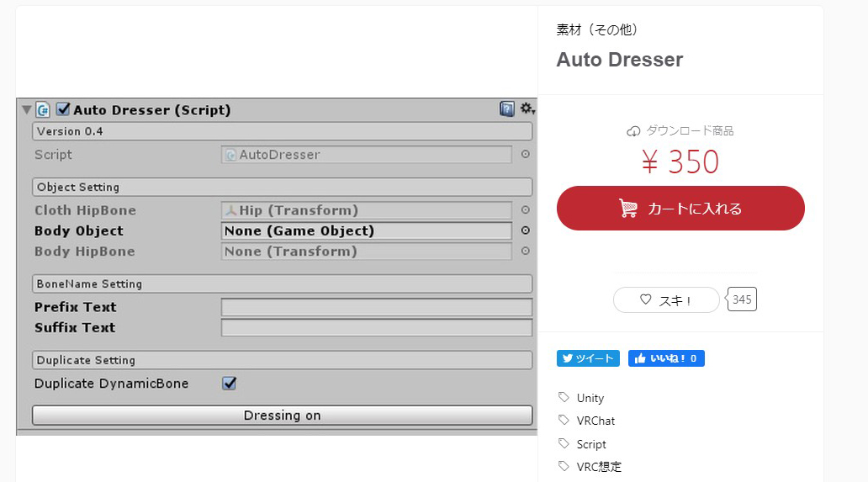
Task: Click the 345 likes count badge
Action: (x=742, y=299)
